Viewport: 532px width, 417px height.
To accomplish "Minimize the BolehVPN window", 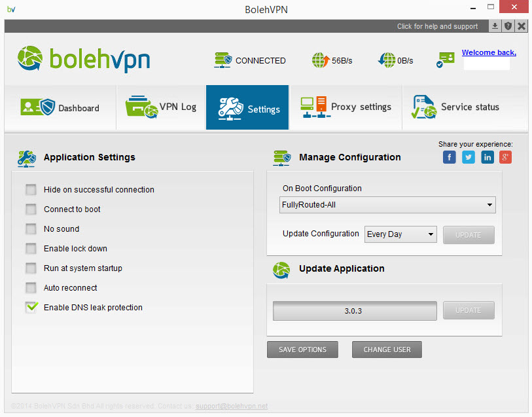I will [473, 8].
